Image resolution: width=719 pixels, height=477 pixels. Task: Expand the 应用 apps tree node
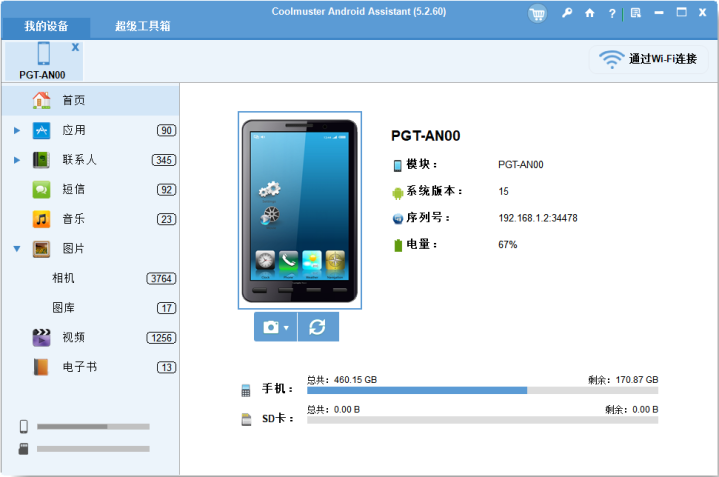pyautogui.click(x=17, y=131)
